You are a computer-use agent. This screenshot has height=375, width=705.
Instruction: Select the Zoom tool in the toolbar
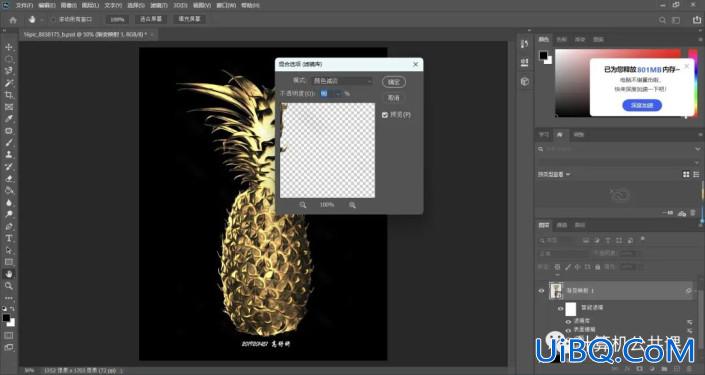pyautogui.click(x=9, y=286)
